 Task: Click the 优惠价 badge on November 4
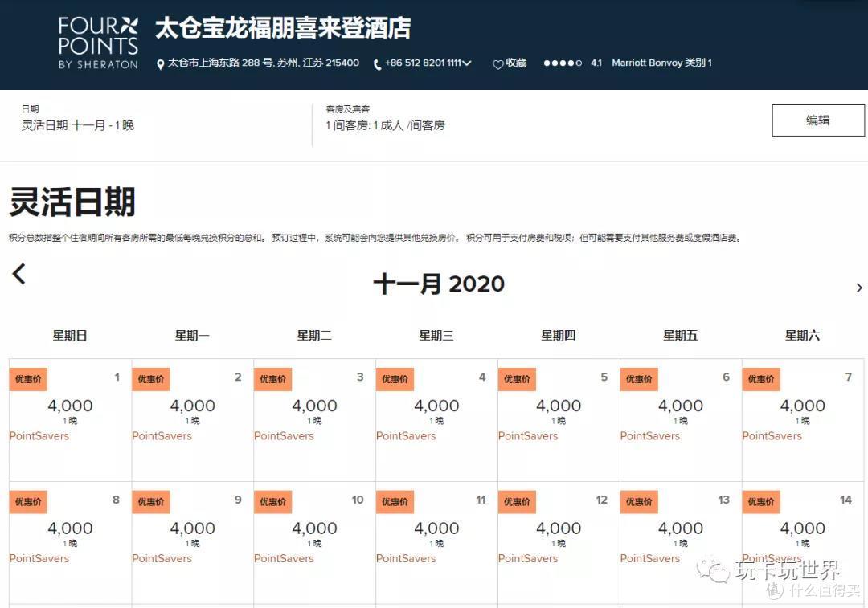coord(395,380)
